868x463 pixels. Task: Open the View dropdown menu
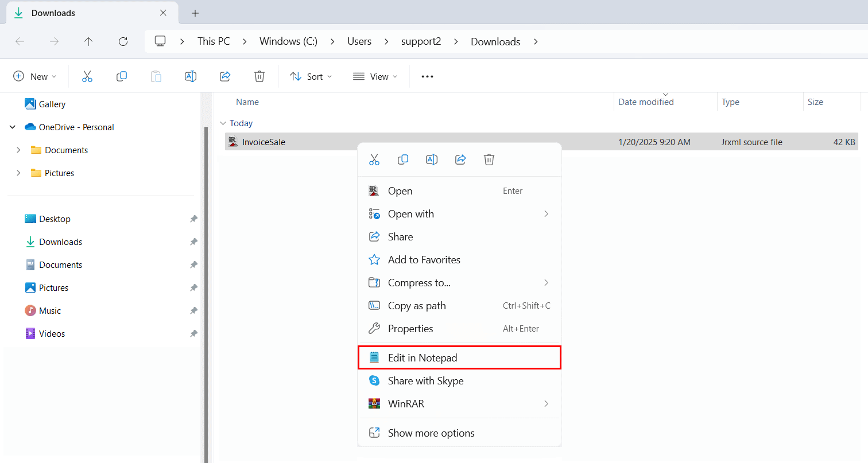[375, 76]
